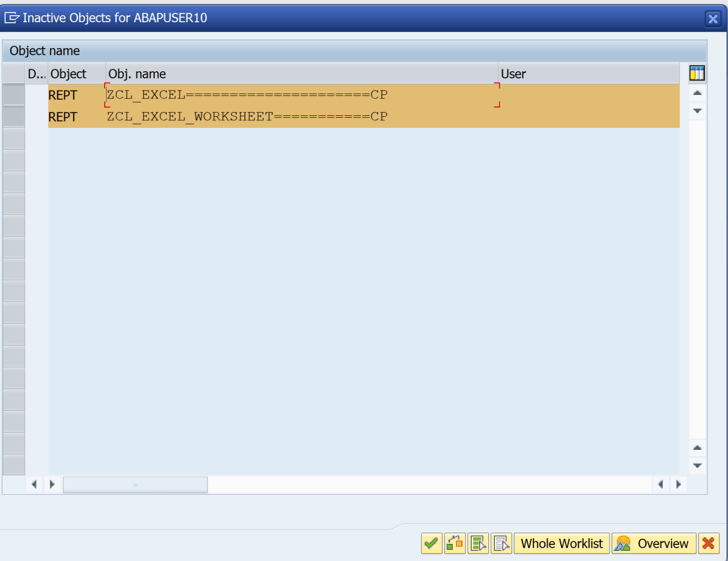728x561 pixels.
Task: Click the User column header
Action: 588,74
